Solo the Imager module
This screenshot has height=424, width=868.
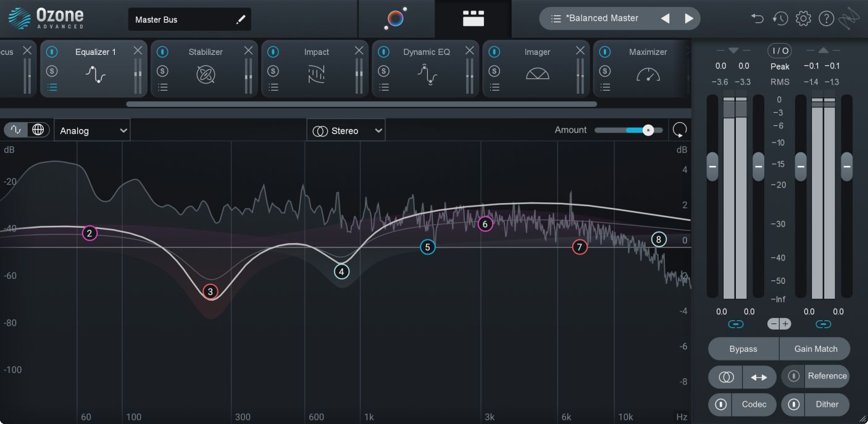(x=494, y=71)
